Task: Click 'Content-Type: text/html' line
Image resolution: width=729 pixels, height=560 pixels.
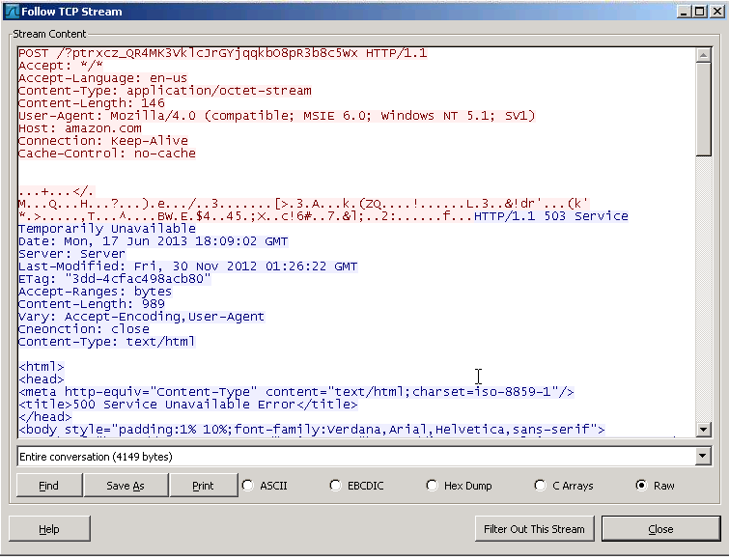Action: (x=107, y=342)
